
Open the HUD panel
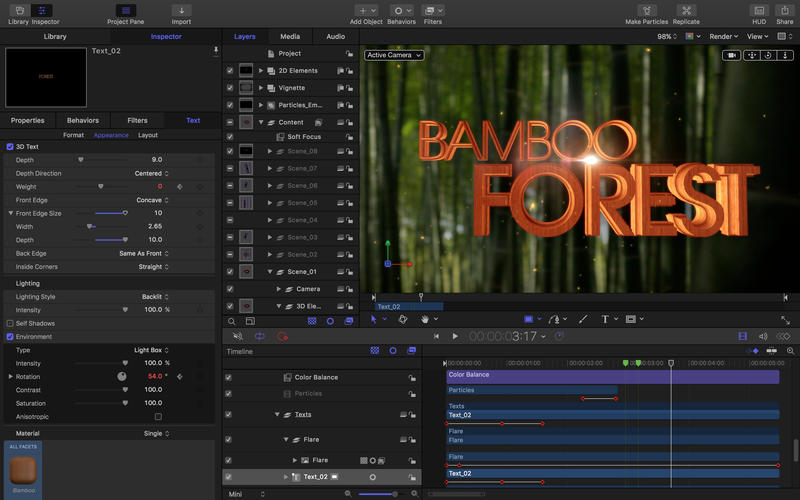(758, 10)
